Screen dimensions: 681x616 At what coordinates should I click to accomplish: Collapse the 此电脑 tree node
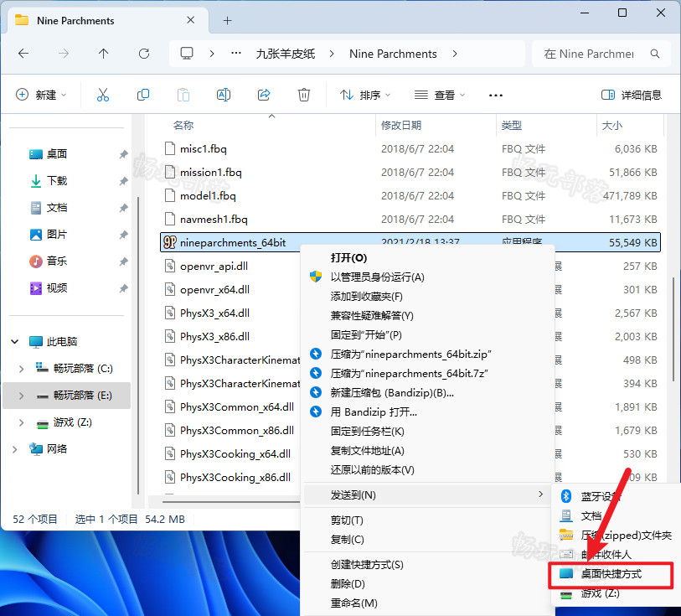click(x=15, y=342)
